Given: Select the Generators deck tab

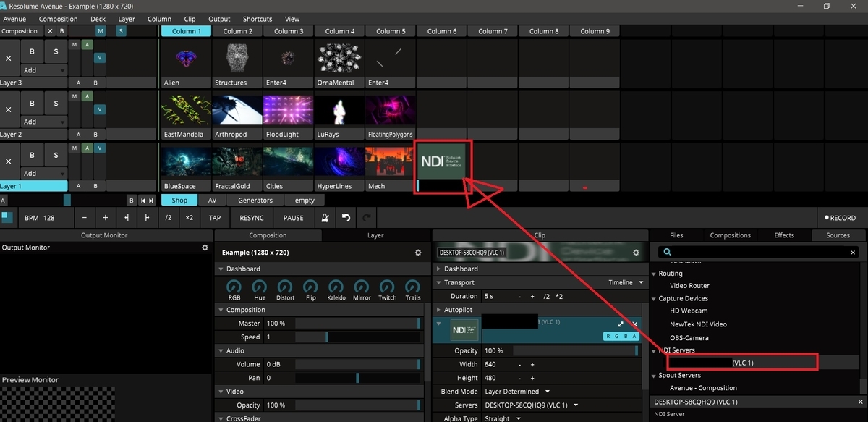Looking at the screenshot, I should tap(255, 201).
